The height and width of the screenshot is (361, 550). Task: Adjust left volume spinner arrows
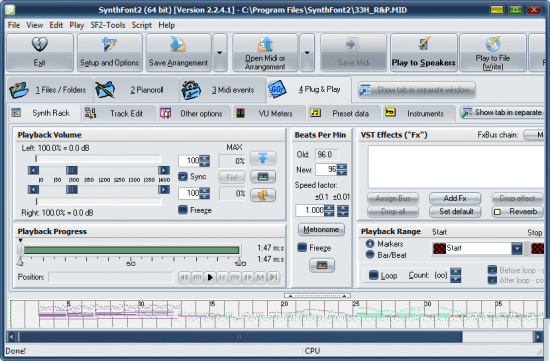coord(205,161)
